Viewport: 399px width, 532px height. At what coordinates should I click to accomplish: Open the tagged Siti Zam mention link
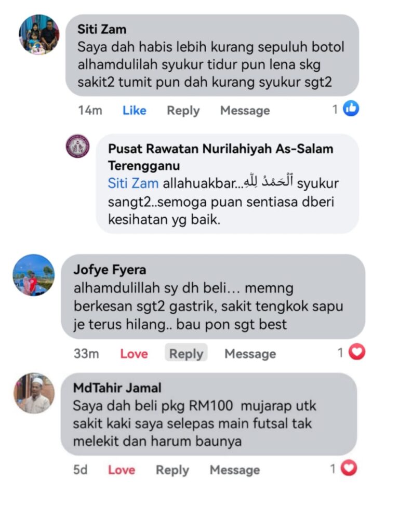(x=133, y=183)
